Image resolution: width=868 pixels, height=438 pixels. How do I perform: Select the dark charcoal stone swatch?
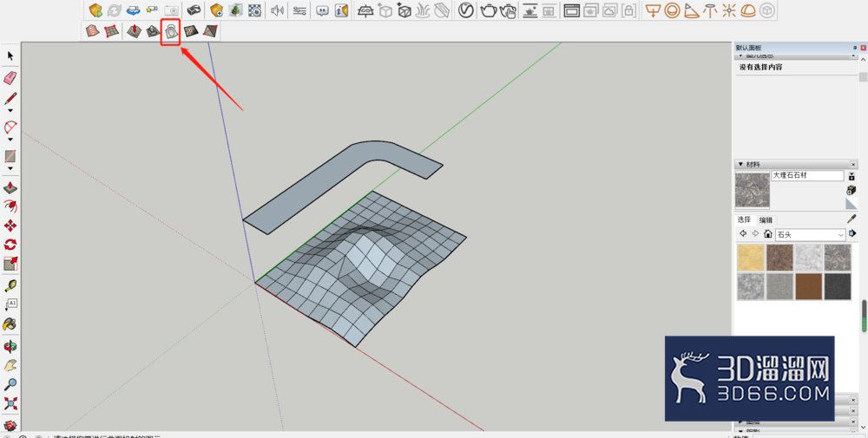pyautogui.click(x=838, y=286)
